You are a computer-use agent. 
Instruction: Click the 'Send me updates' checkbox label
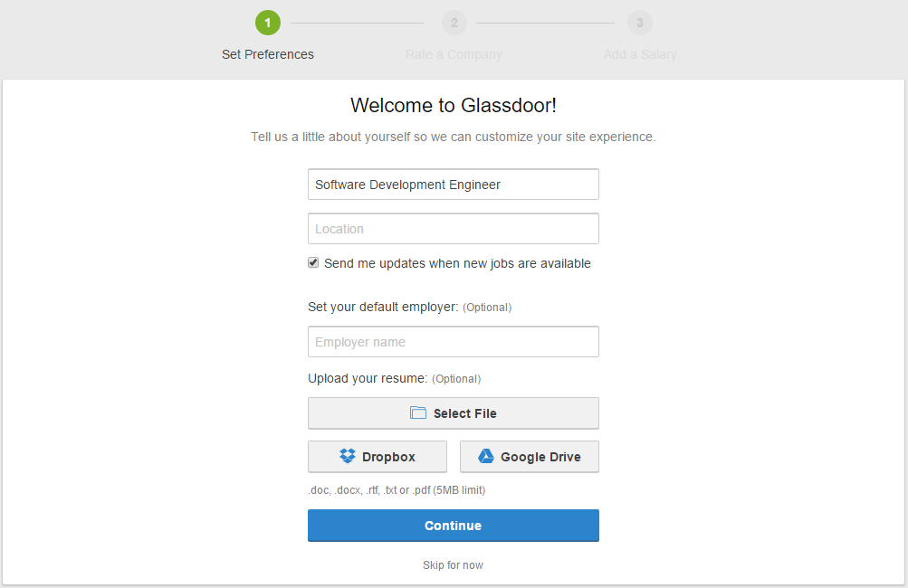[457, 263]
